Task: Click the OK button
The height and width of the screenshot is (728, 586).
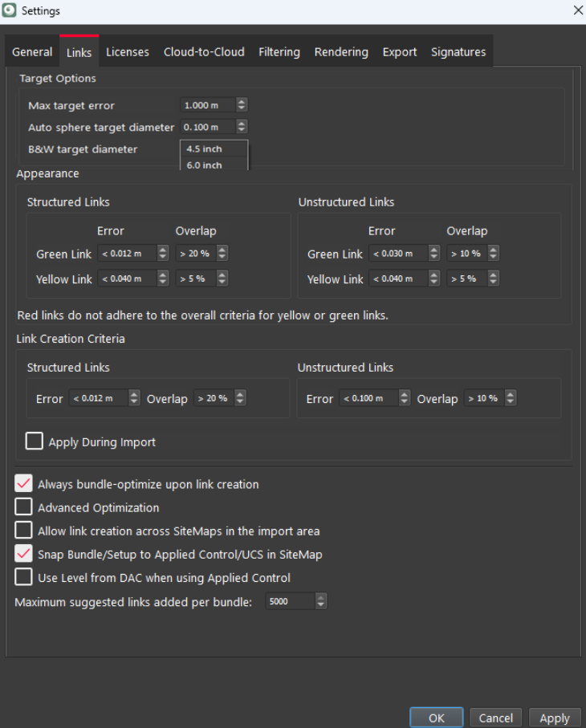Action: tap(436, 718)
